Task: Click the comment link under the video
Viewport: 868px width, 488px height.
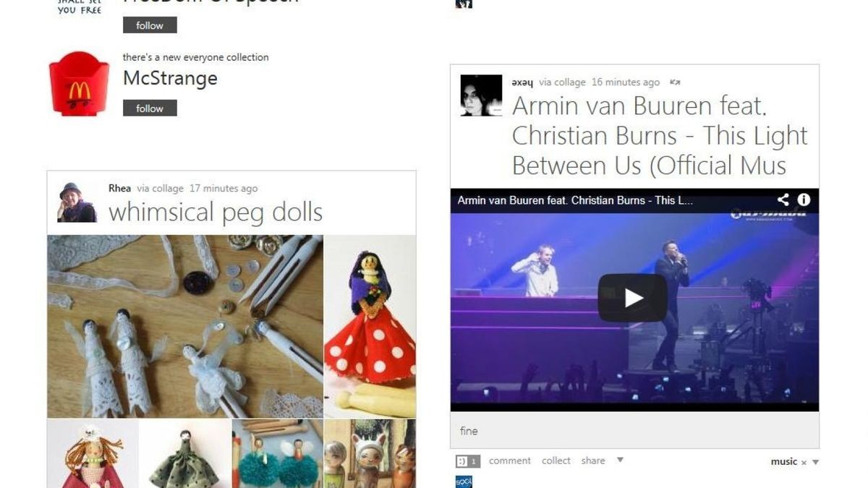Action: point(509,461)
